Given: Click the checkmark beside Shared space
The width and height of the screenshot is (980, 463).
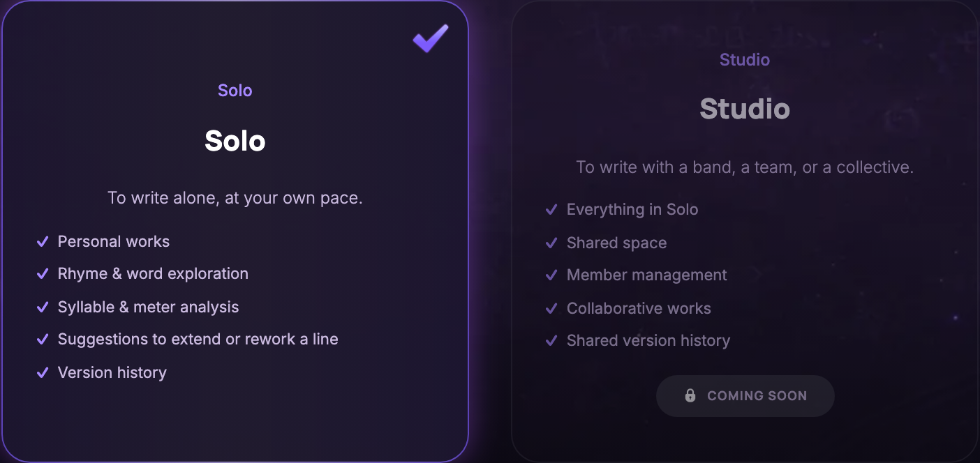Looking at the screenshot, I should click(x=551, y=243).
